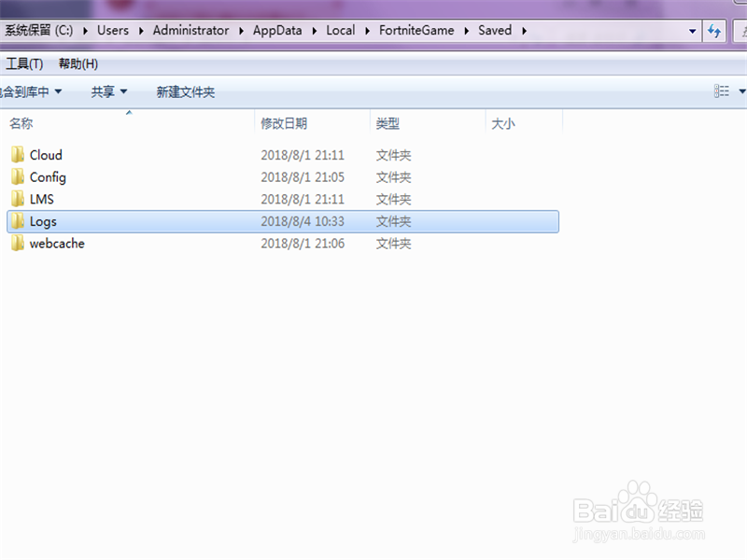Navigate to Local breadcrumb

(x=340, y=31)
